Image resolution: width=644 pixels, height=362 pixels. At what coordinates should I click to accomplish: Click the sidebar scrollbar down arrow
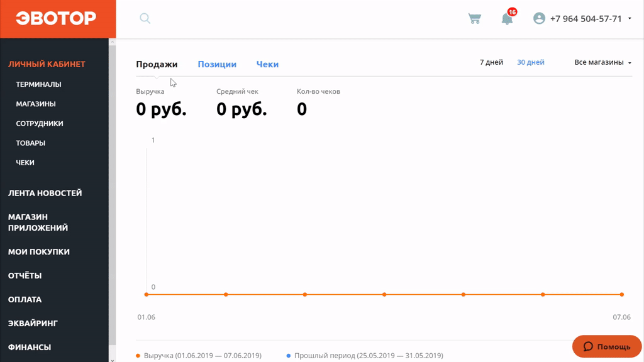tap(113, 359)
